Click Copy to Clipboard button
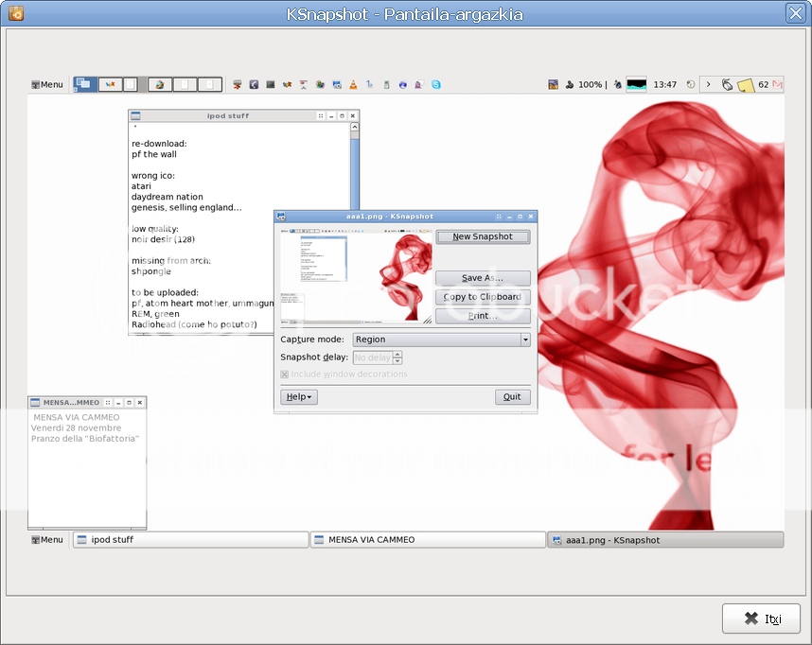The height and width of the screenshot is (645, 812). click(483, 297)
